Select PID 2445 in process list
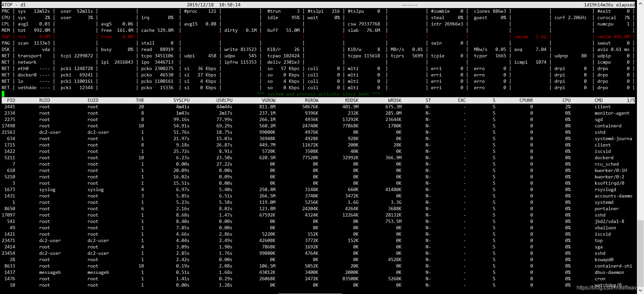 tap(10, 107)
